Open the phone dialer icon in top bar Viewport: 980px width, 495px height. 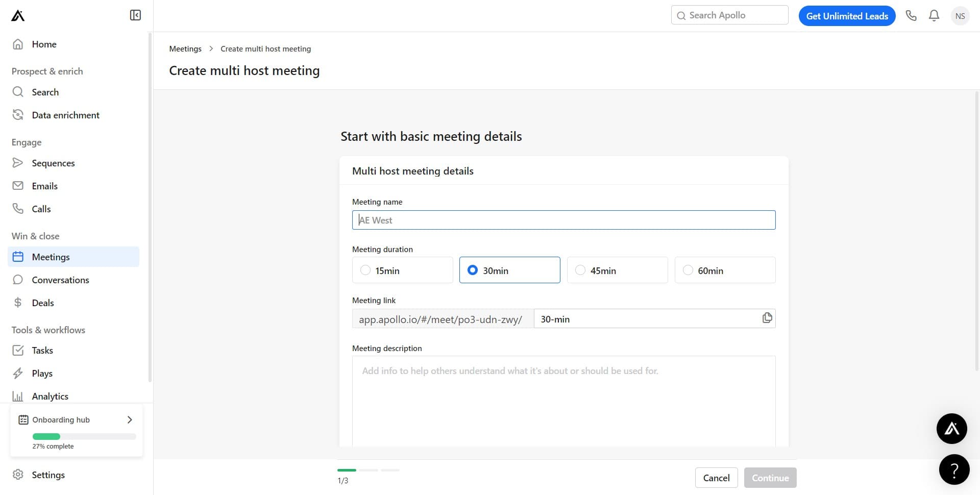912,15
